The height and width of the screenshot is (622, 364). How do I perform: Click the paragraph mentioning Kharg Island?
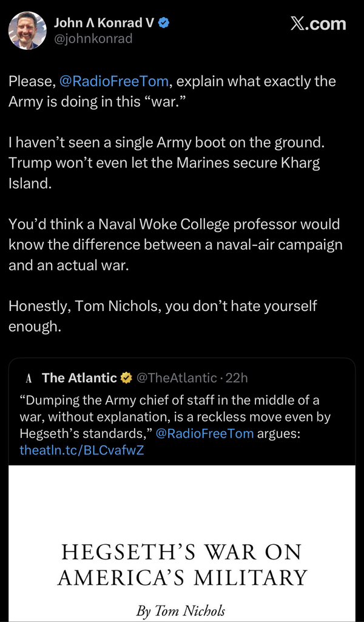(x=167, y=164)
